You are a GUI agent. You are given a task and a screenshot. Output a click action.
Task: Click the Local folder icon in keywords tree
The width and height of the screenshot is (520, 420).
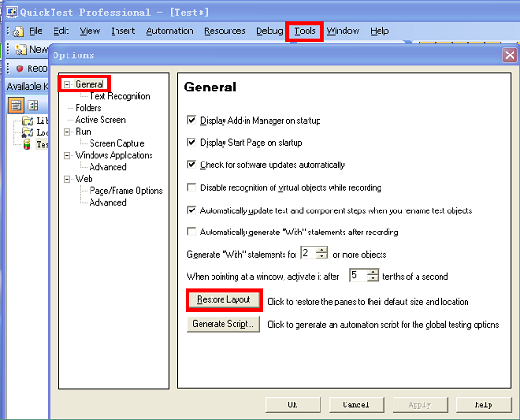point(28,133)
